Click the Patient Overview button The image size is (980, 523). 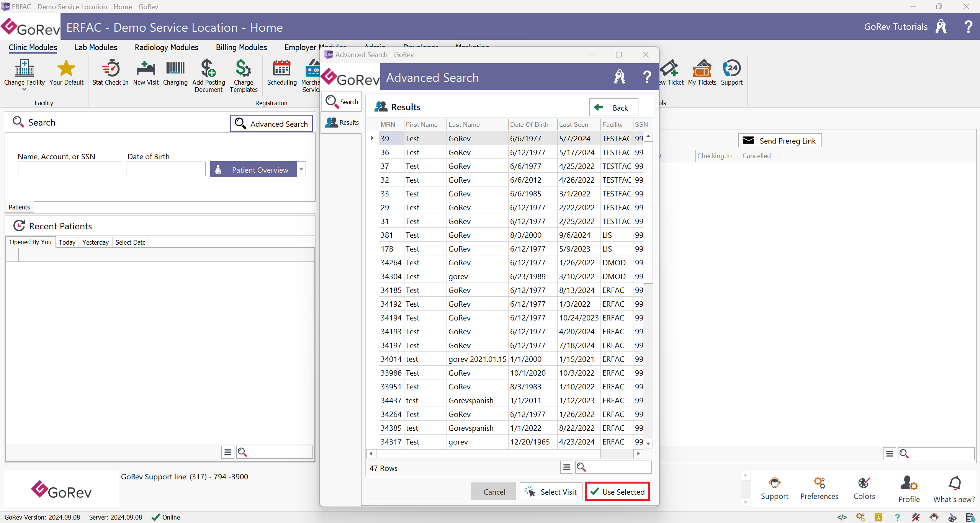[254, 169]
